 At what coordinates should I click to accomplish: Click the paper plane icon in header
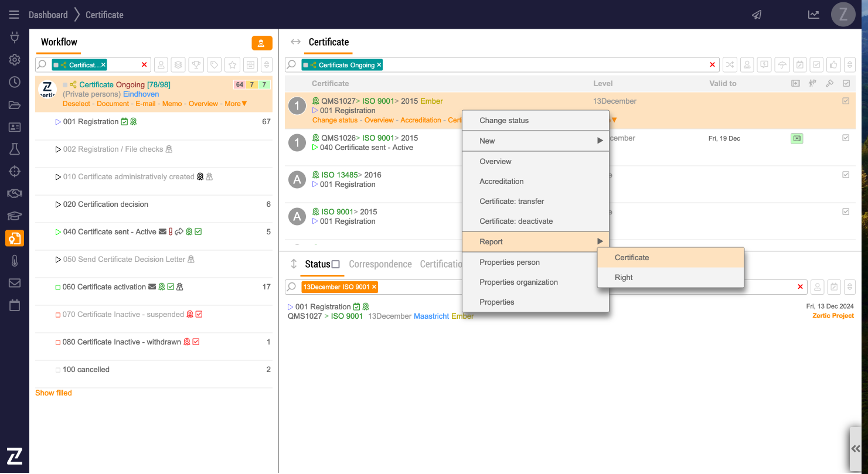[x=757, y=15]
